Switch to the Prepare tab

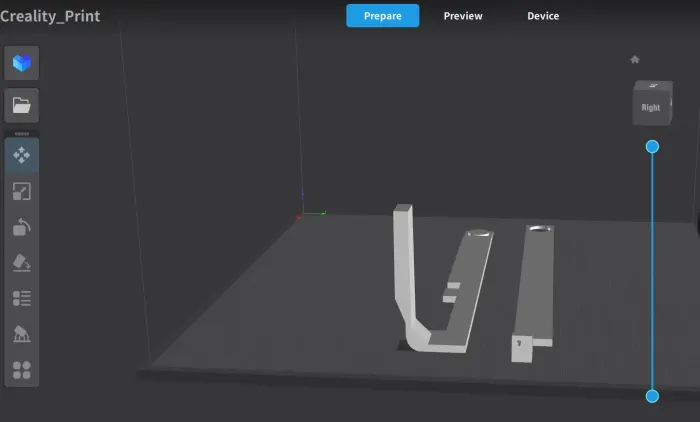tap(382, 16)
